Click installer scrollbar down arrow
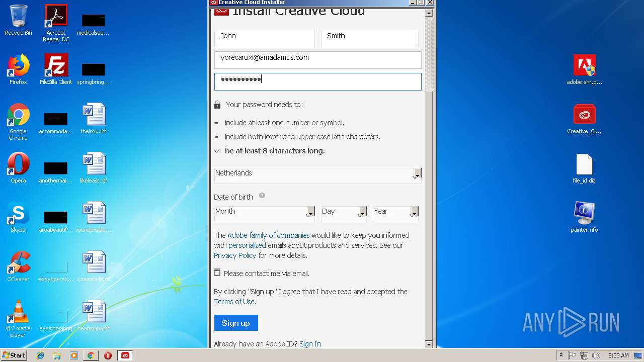 (x=429, y=344)
